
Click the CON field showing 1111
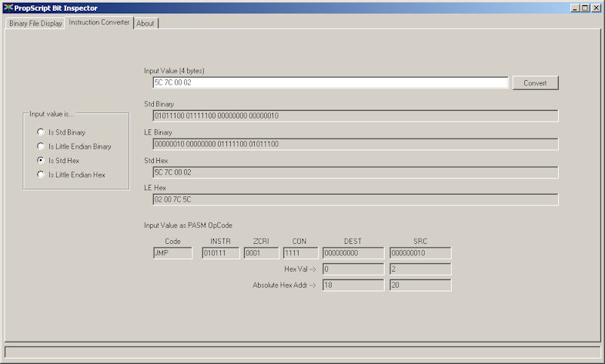pos(299,253)
